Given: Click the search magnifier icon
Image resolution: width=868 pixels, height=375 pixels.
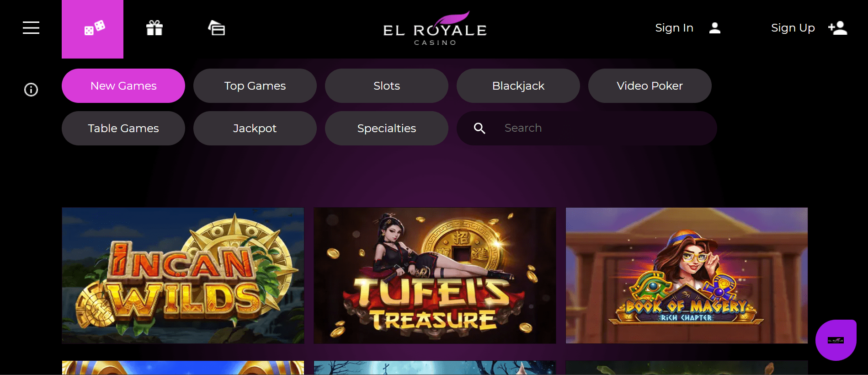Looking at the screenshot, I should 479,128.
